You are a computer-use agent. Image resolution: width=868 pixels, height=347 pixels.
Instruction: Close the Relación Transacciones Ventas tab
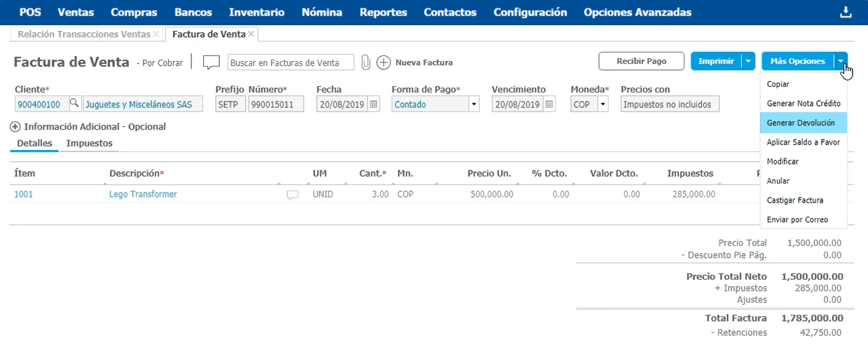(156, 34)
